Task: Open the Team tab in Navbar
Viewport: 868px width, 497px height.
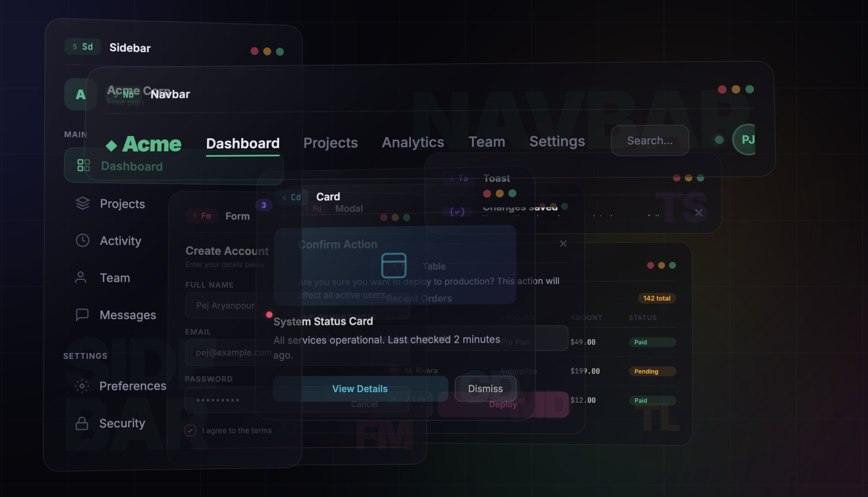Action: tap(487, 141)
